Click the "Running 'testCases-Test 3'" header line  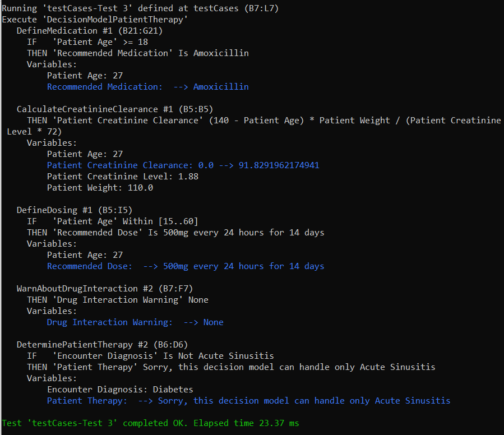click(x=140, y=8)
